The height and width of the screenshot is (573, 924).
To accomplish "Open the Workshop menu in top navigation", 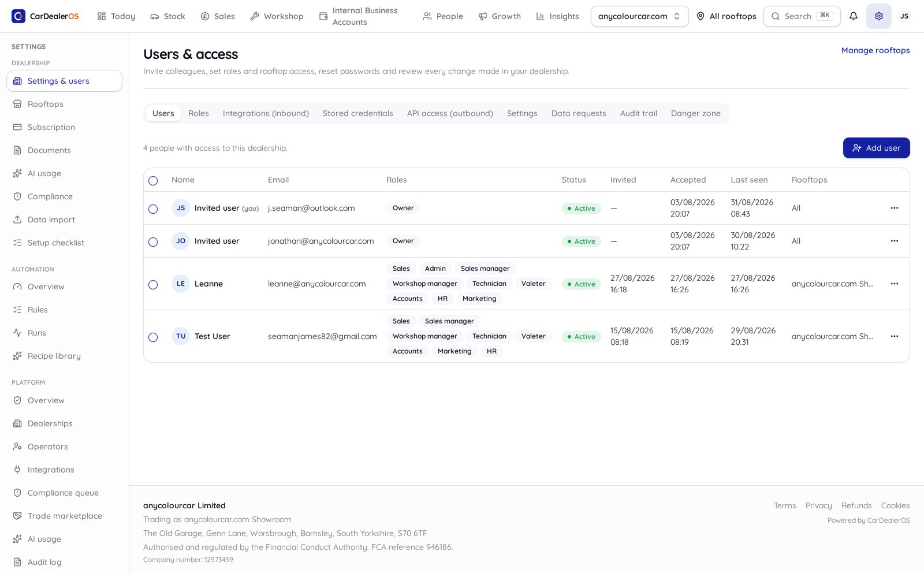I will click(277, 16).
